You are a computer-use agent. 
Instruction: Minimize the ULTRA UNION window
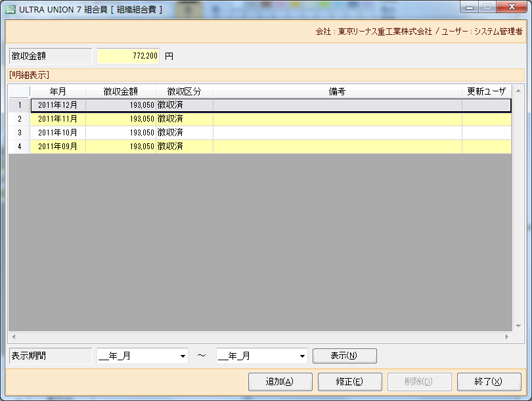pyautogui.click(x=470, y=7)
